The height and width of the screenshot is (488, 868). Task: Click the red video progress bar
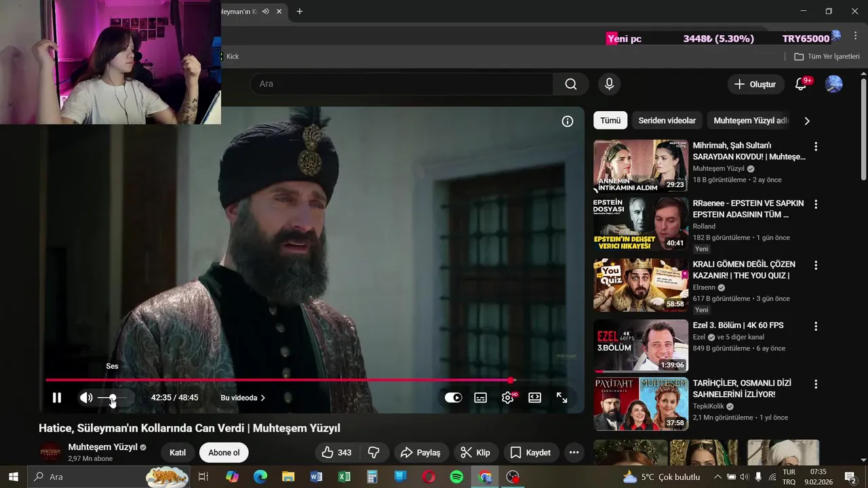coord(278,380)
